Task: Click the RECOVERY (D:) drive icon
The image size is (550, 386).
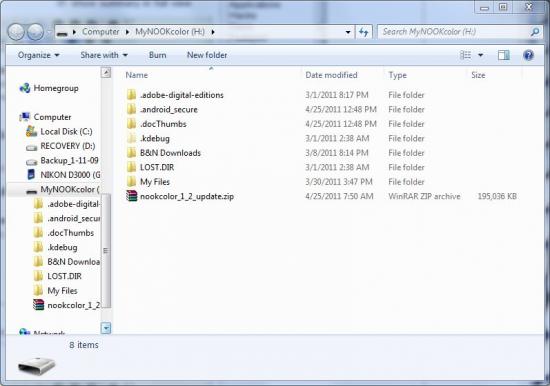Action: point(31,147)
